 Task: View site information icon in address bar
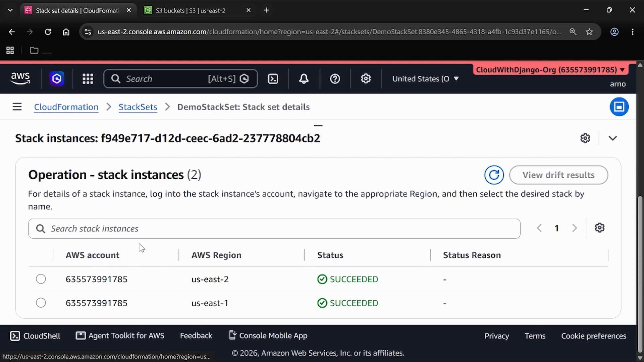click(x=88, y=32)
